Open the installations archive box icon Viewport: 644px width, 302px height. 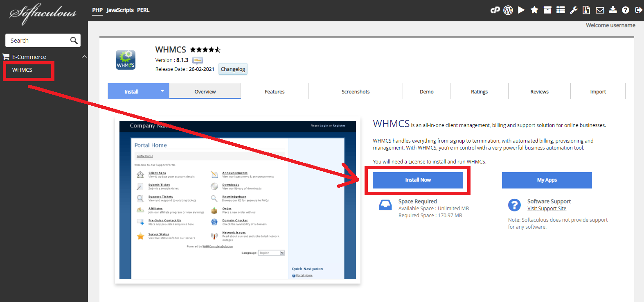(547, 10)
